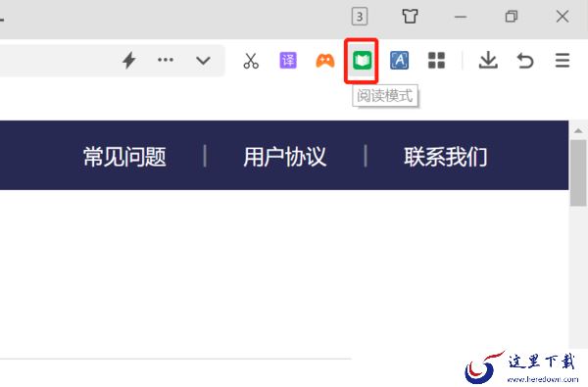The image size is (588, 387).
Task: Open the three-dots more options
Action: [166, 60]
